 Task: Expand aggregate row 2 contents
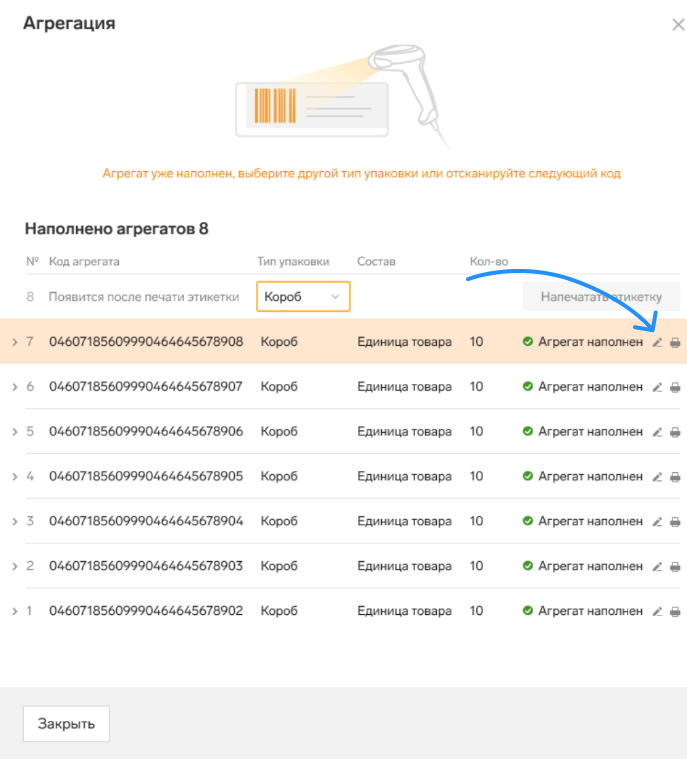point(15,566)
